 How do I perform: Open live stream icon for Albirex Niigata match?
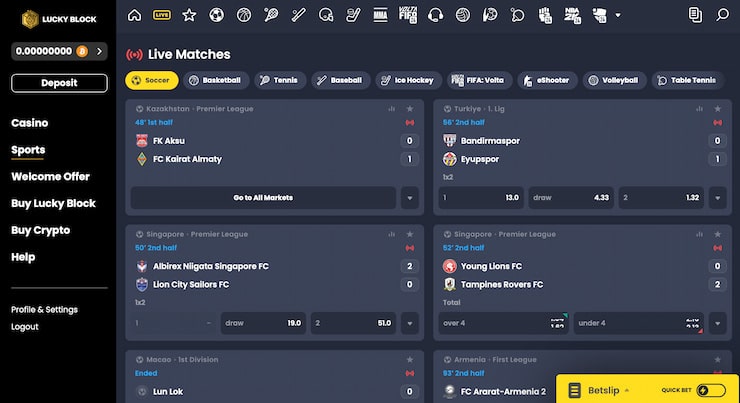[410, 248]
